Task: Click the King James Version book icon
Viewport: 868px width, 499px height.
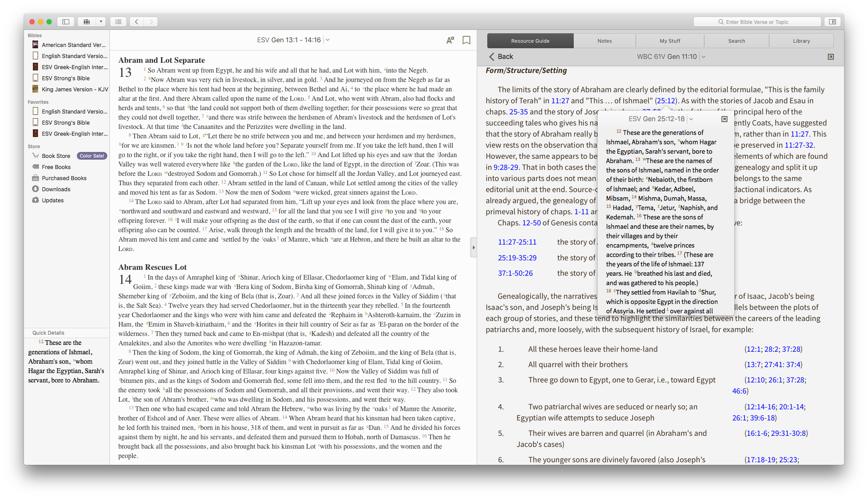Action: tap(35, 89)
